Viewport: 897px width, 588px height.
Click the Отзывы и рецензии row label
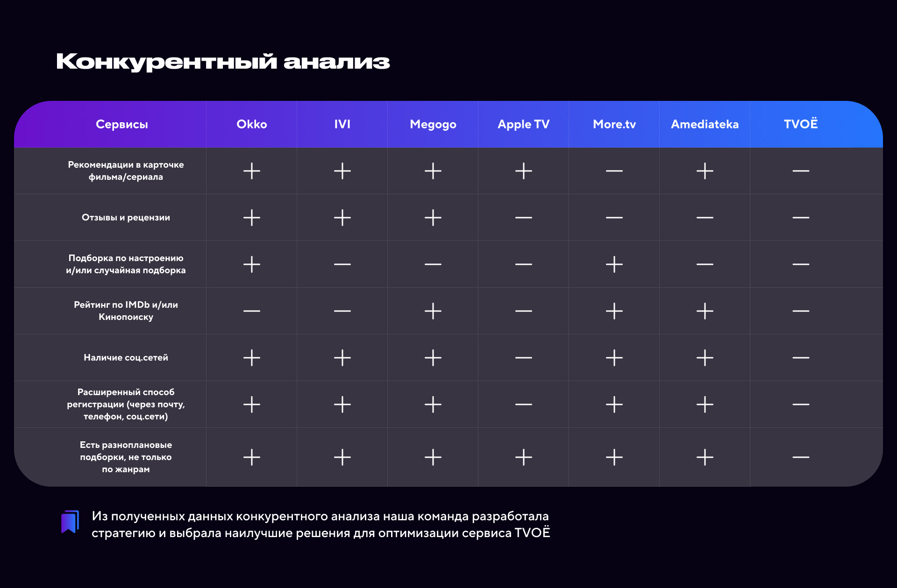click(126, 218)
